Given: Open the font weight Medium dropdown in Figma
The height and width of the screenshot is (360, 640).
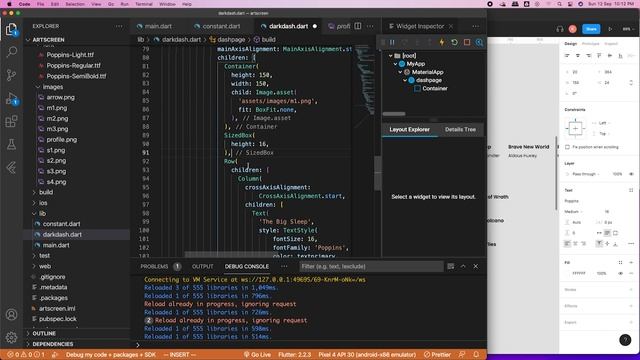Looking at the screenshot, I should click(x=573, y=212).
